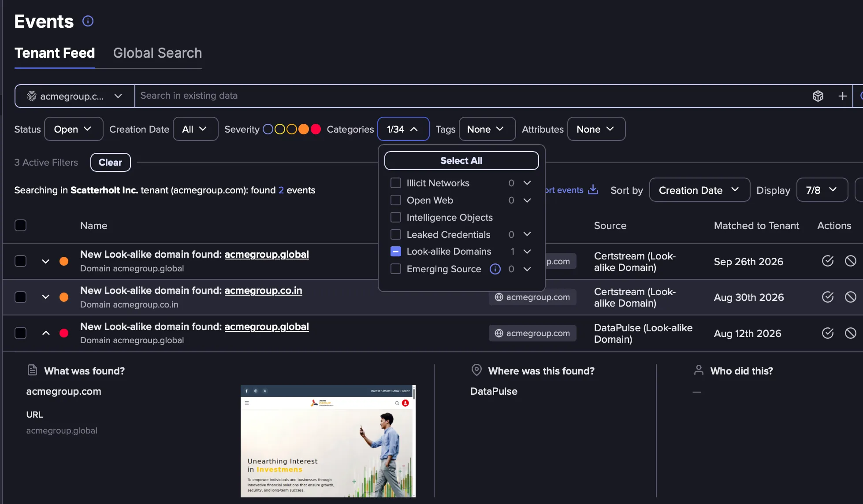Click the document icon beside What was found

(x=32, y=370)
